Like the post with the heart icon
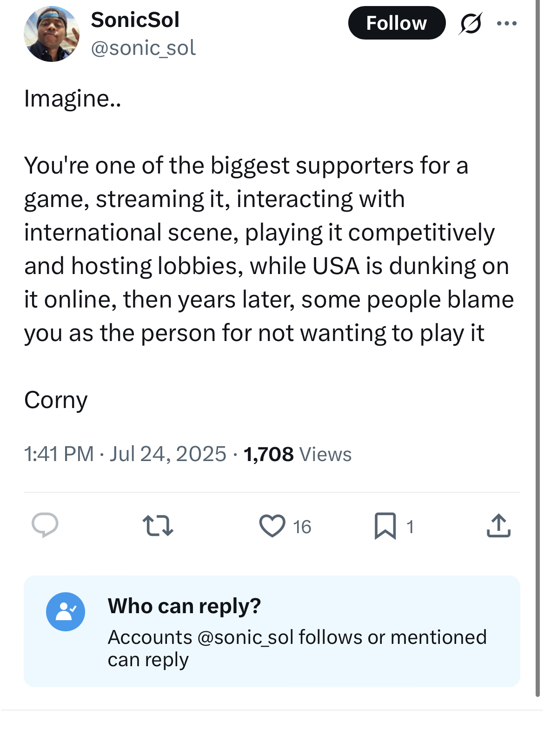Image resolution: width=544 pixels, height=756 pixels. click(x=272, y=526)
